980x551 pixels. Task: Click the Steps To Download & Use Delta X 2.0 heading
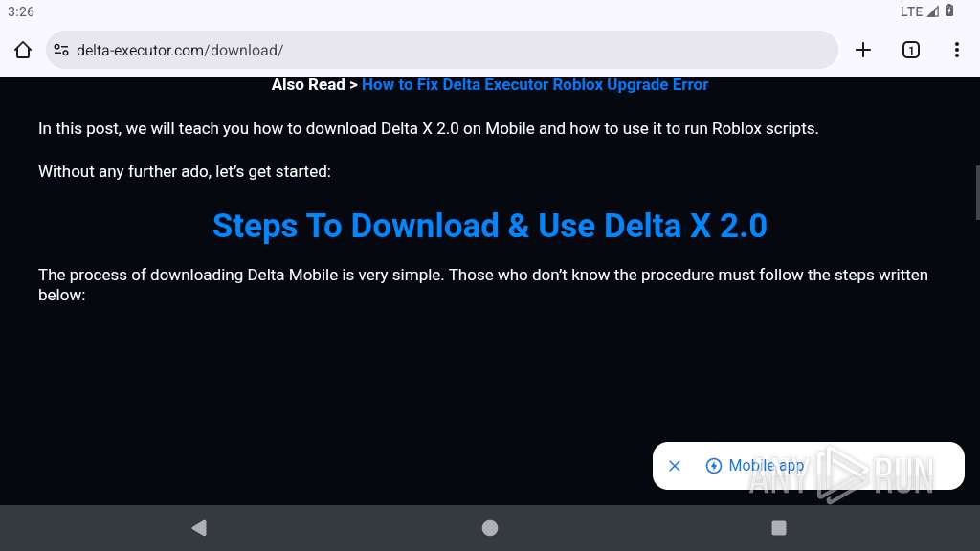[490, 226]
